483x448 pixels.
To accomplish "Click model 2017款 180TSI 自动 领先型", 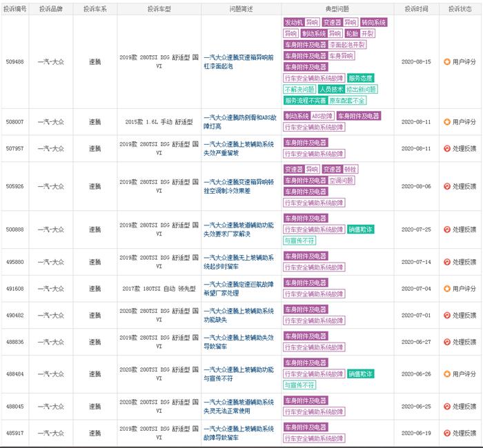I will coord(159,289).
